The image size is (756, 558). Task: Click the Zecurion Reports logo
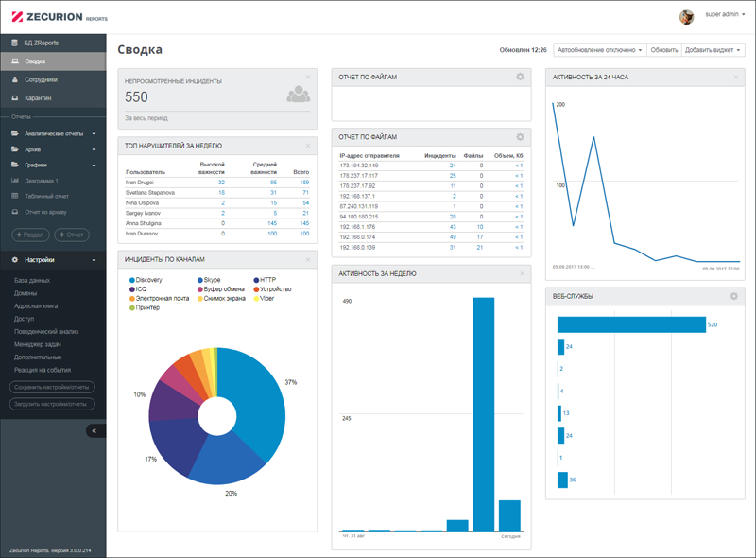[x=60, y=17]
